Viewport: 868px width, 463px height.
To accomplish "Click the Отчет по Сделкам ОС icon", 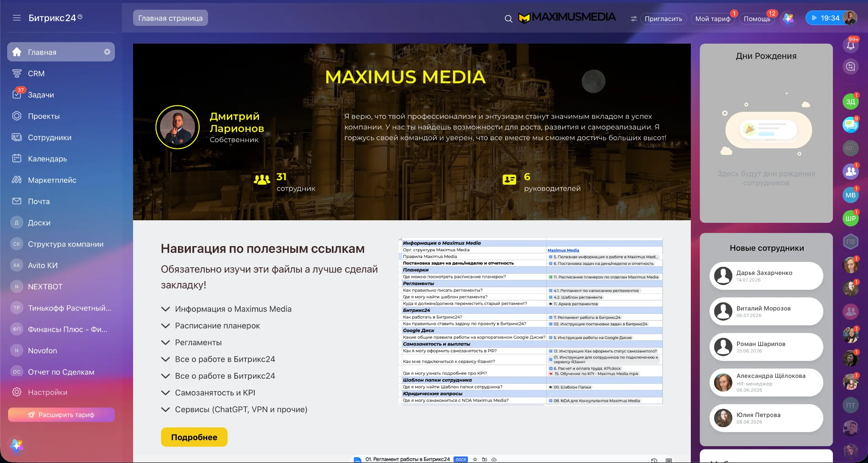I will [x=17, y=372].
